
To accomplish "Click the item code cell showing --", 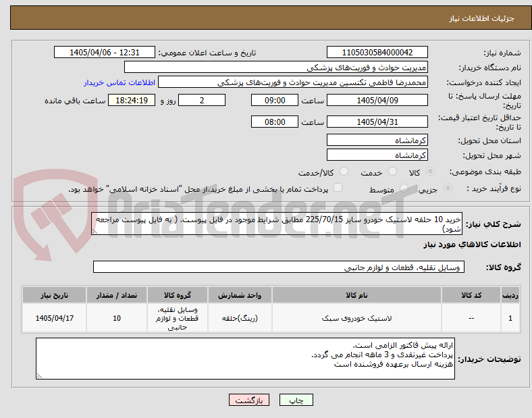I will (471, 318).
